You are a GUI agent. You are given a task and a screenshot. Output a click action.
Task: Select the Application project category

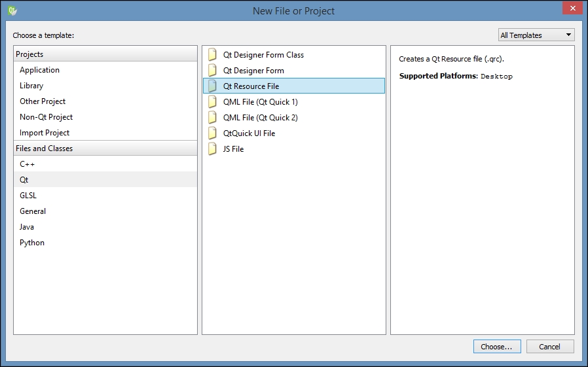click(105, 70)
